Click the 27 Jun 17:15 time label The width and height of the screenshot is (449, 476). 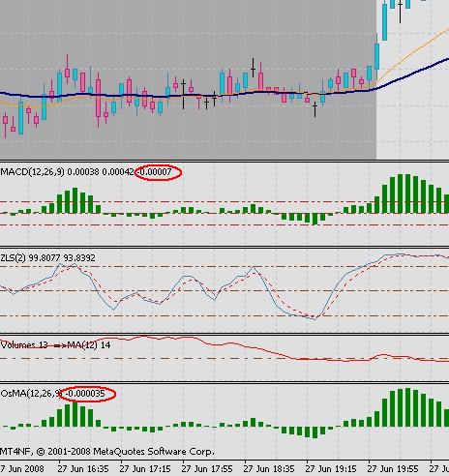145,468
